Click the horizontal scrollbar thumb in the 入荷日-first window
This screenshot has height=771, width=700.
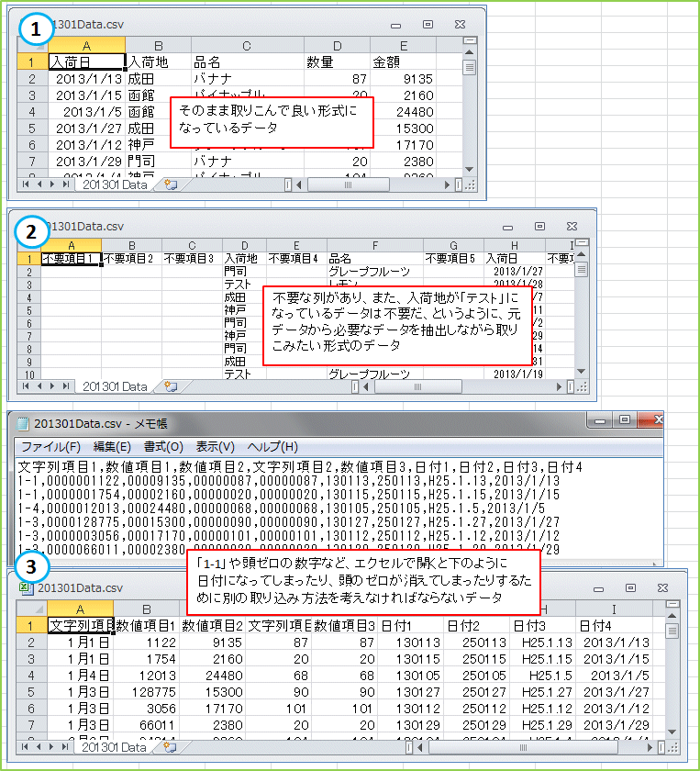[348, 184]
